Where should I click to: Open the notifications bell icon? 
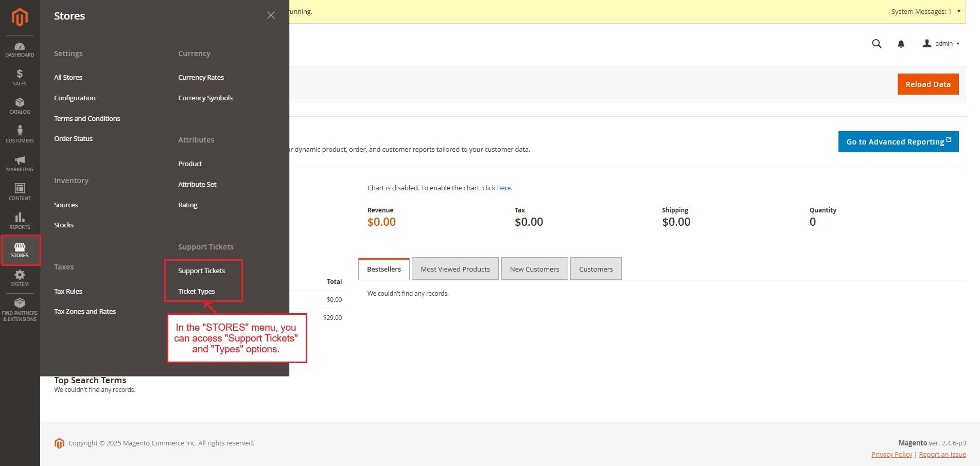901,44
